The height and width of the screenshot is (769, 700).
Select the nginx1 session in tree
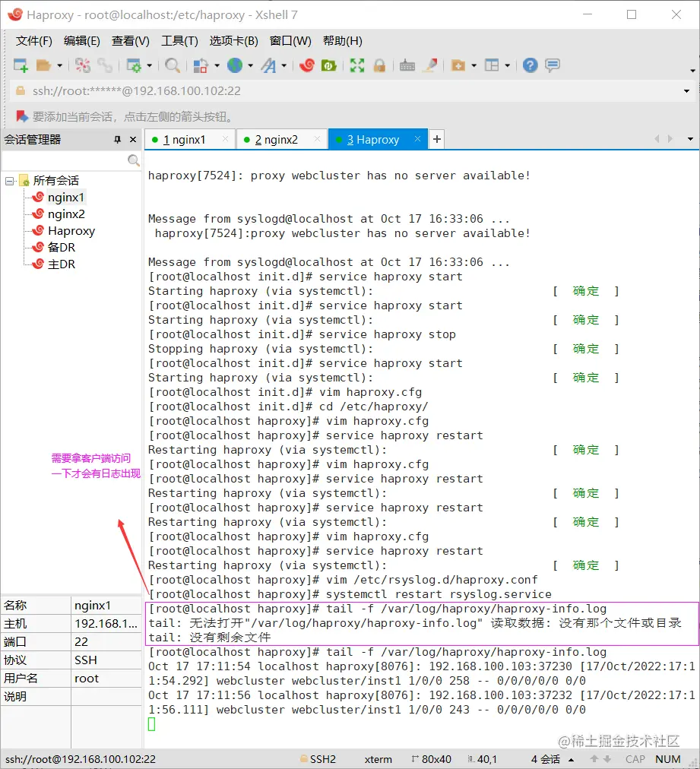click(x=66, y=197)
